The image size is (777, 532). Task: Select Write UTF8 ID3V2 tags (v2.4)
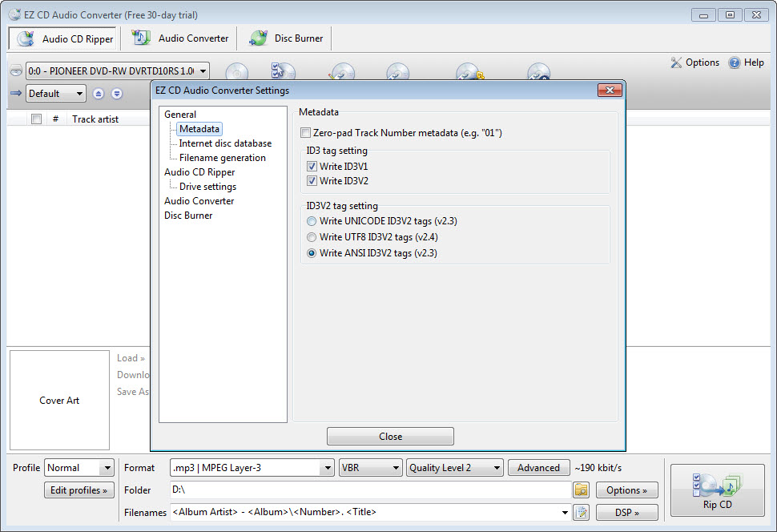tap(311, 237)
